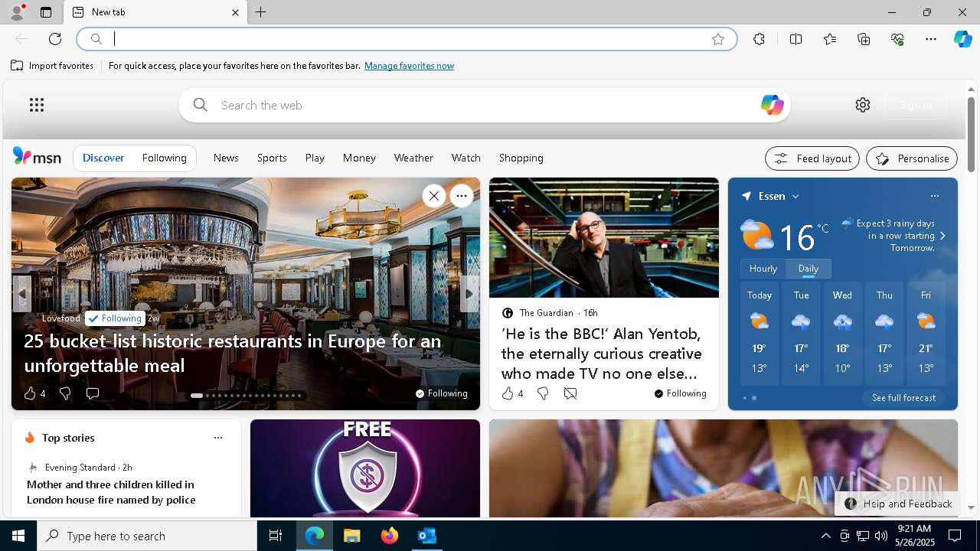The image size is (980, 551).
Task: Open Feed layout options
Action: point(812,158)
